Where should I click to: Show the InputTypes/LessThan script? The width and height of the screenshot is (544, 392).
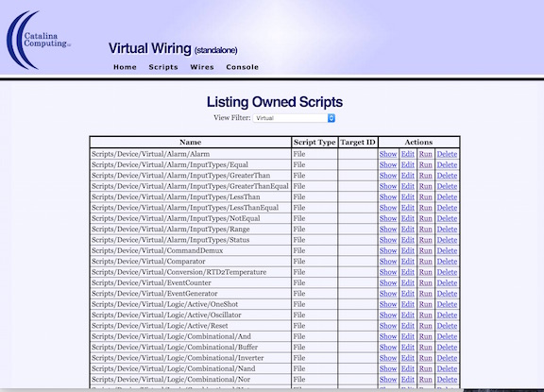[388, 197]
